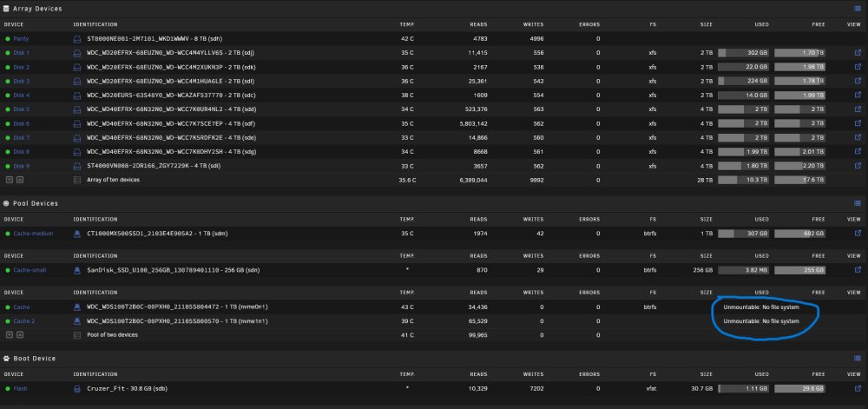
Task: Toggle the Pool Devices list view icon
Action: 858,203
